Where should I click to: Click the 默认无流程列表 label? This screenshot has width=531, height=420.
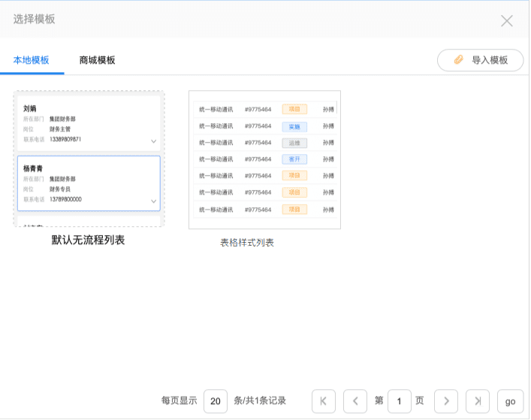[88, 240]
